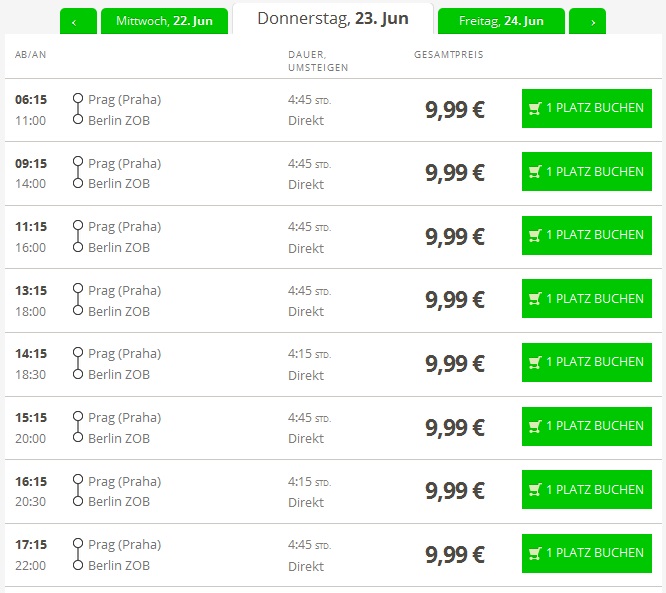Open route stops icon for 15:15 trip

78,427
